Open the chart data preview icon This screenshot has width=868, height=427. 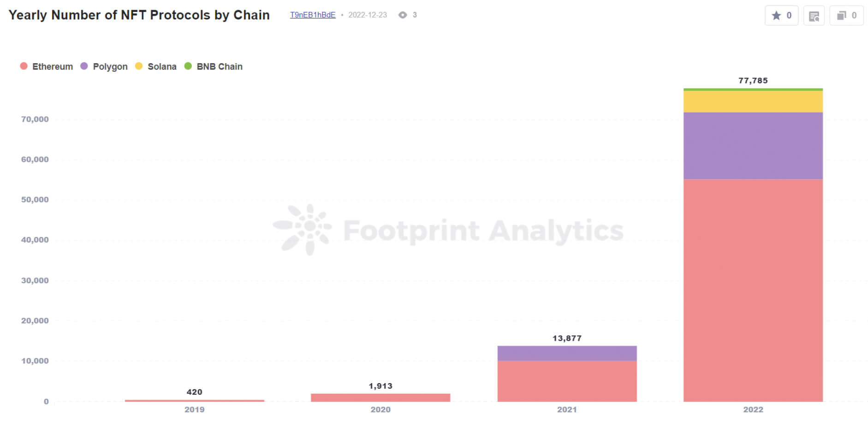click(814, 15)
